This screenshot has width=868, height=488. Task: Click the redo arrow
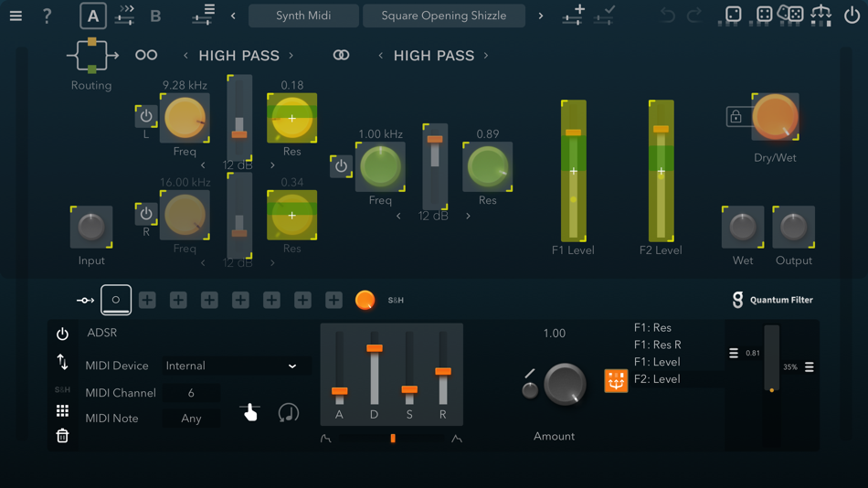pos(694,16)
